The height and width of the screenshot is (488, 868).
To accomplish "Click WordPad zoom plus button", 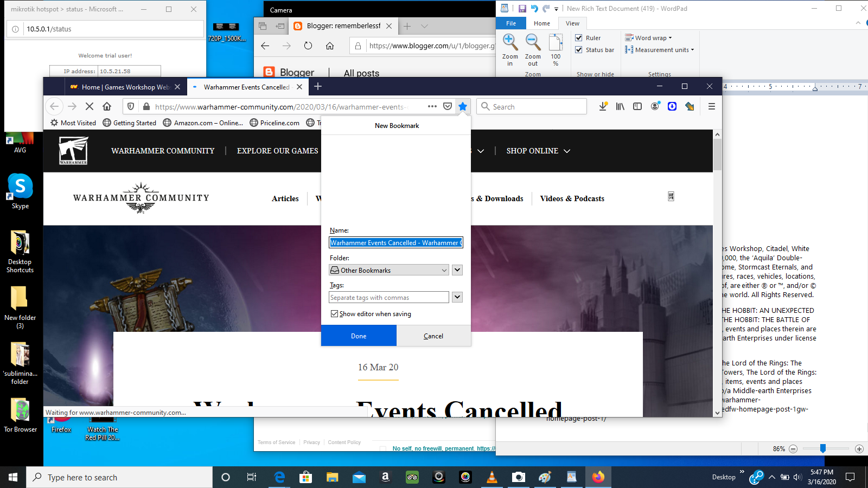I will pos(859,448).
